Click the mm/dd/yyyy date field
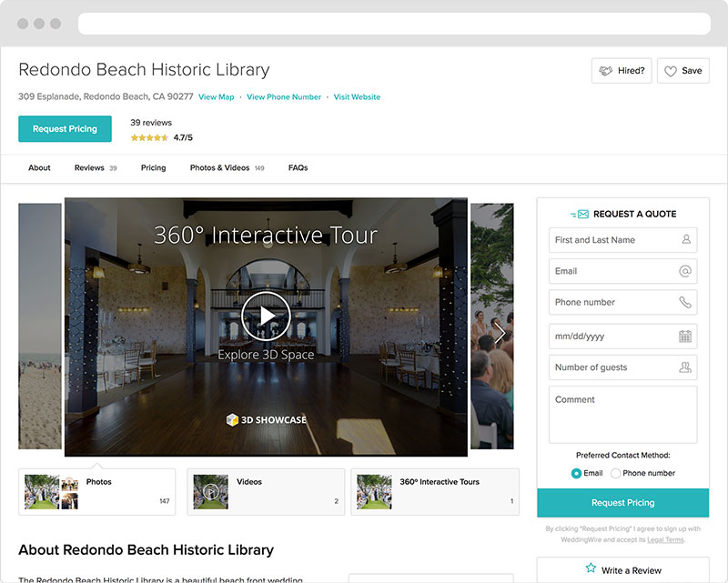The width and height of the screenshot is (728, 583). pyautogui.click(x=622, y=336)
